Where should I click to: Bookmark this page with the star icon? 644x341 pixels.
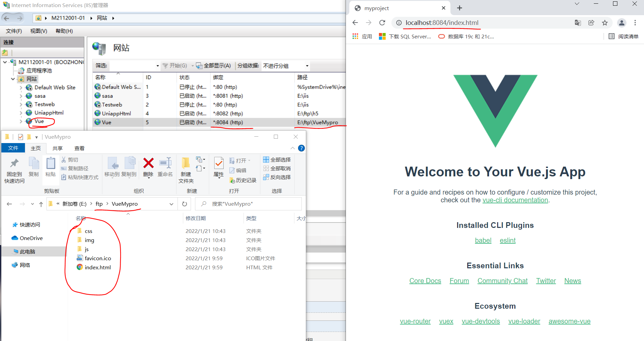[605, 23]
